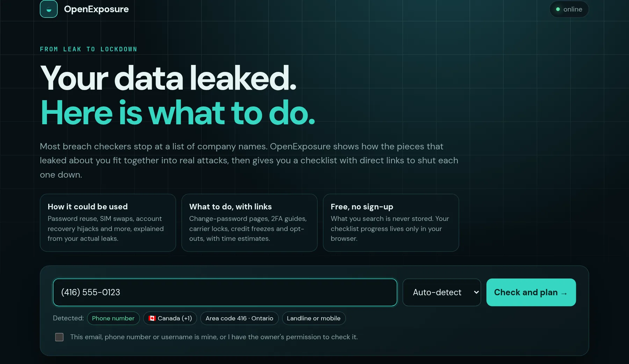Select the Area code 416 Ontario chip
The width and height of the screenshot is (629, 364).
(239, 318)
